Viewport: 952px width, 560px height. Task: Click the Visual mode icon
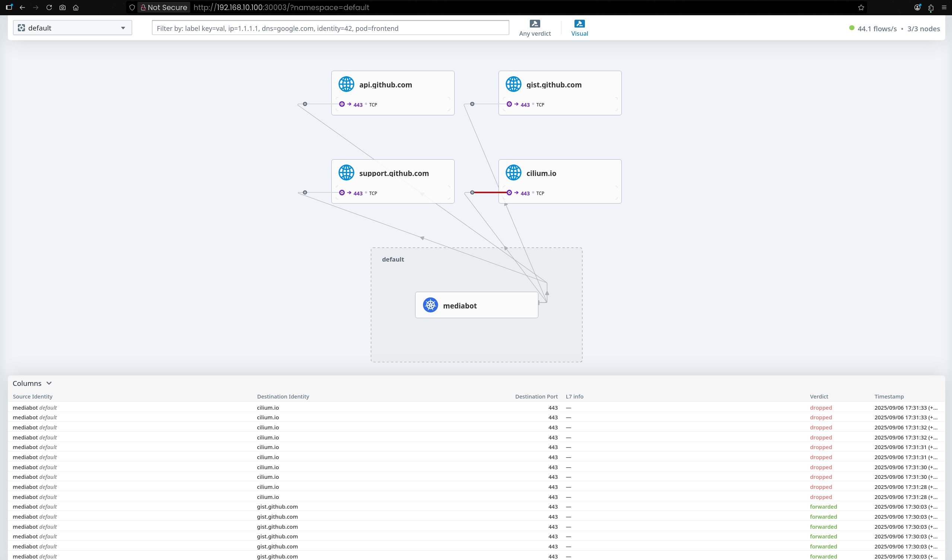pos(579,24)
